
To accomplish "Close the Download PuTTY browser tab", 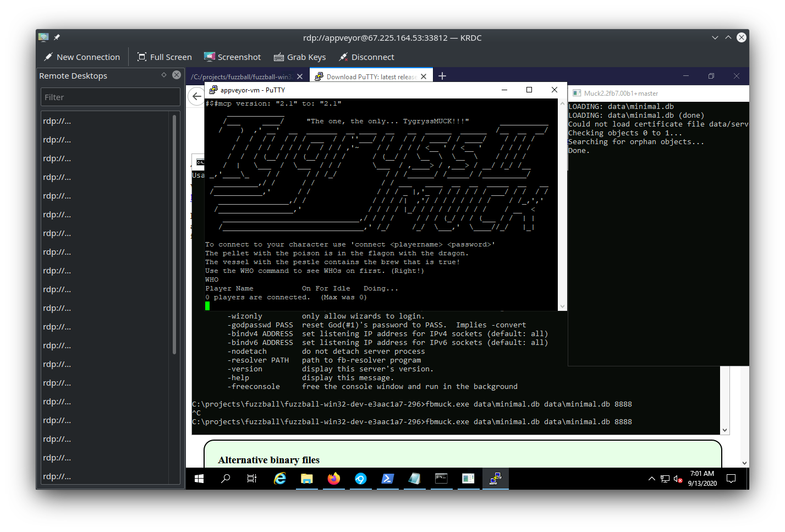I will [x=424, y=76].
